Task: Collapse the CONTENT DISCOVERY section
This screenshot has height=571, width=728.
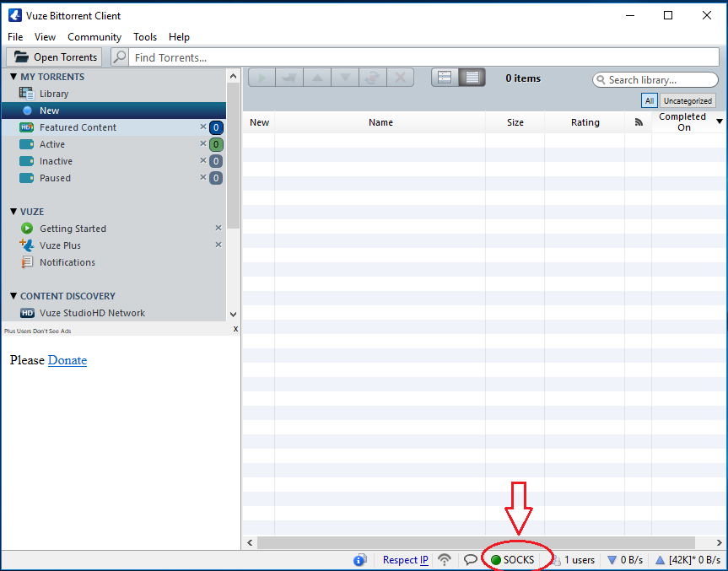Action: [13, 296]
